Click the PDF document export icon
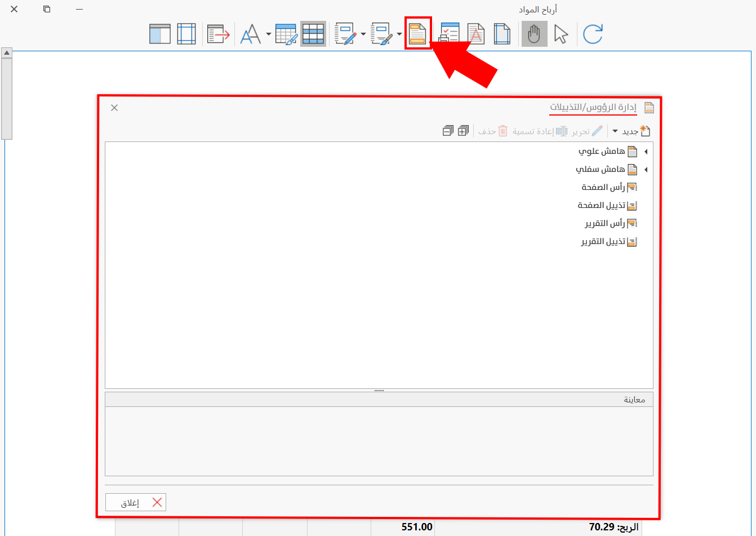This screenshot has width=756, height=536. click(x=476, y=34)
